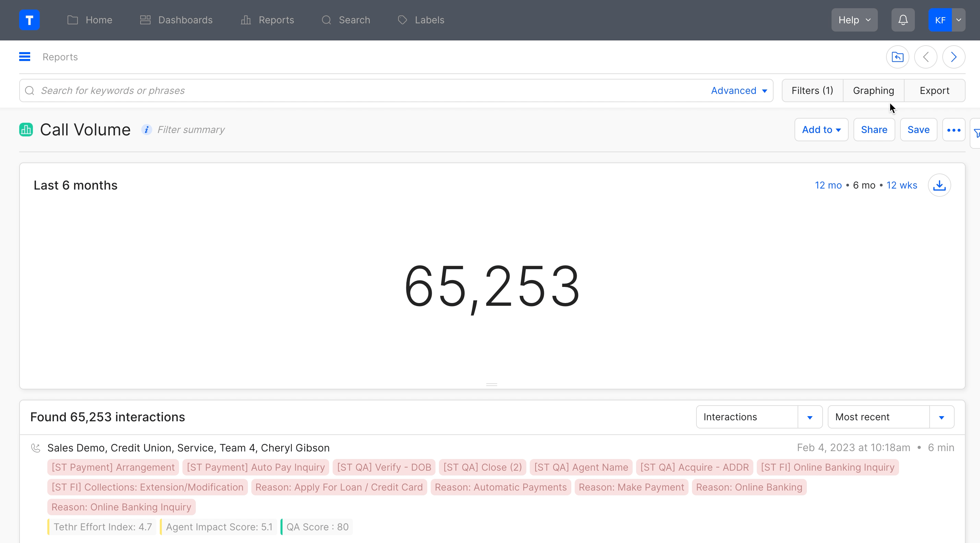
Task: Expand the Most recent sort dropdown
Action: pos(941,417)
